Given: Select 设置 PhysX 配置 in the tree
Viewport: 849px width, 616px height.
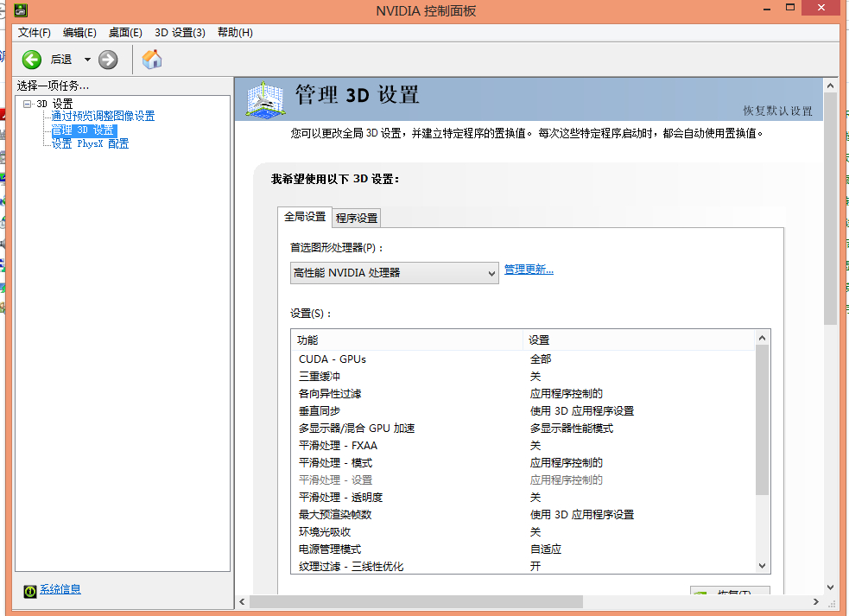Looking at the screenshot, I should pos(90,143).
